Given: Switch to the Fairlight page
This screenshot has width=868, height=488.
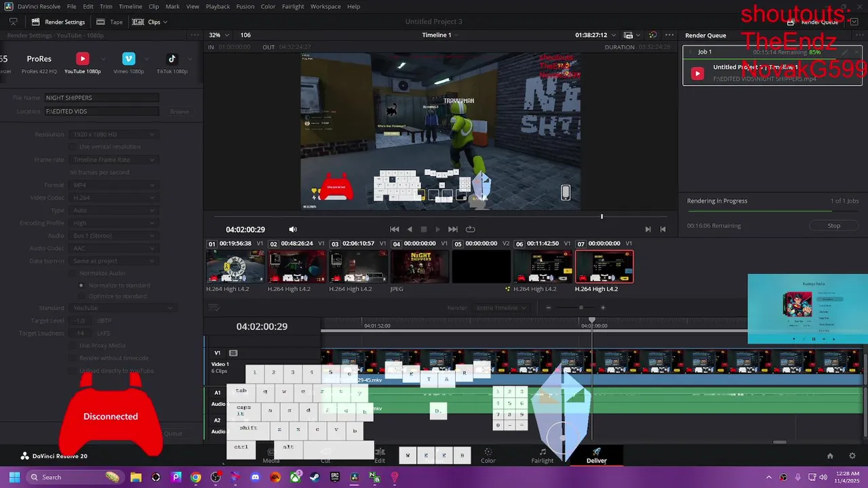Looking at the screenshot, I should [542, 456].
